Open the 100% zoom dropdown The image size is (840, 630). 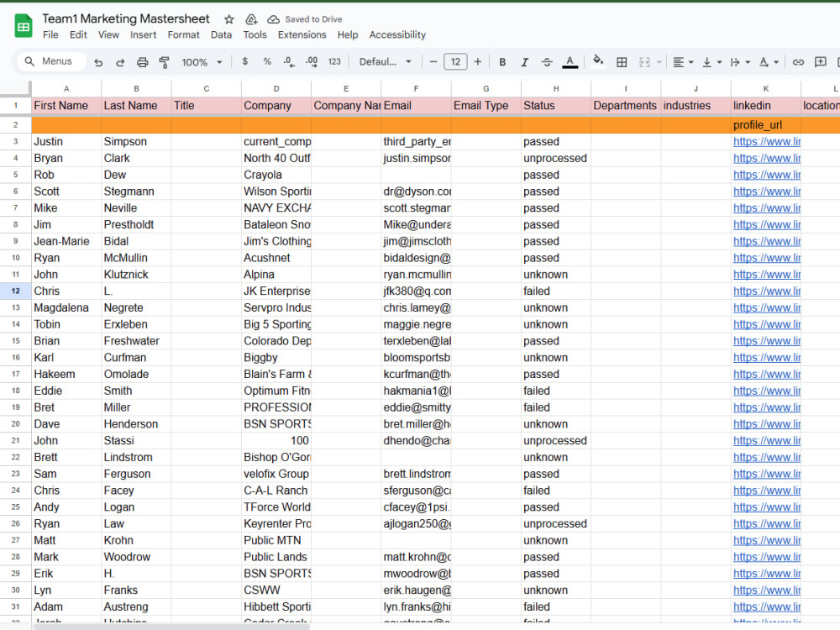(202, 62)
